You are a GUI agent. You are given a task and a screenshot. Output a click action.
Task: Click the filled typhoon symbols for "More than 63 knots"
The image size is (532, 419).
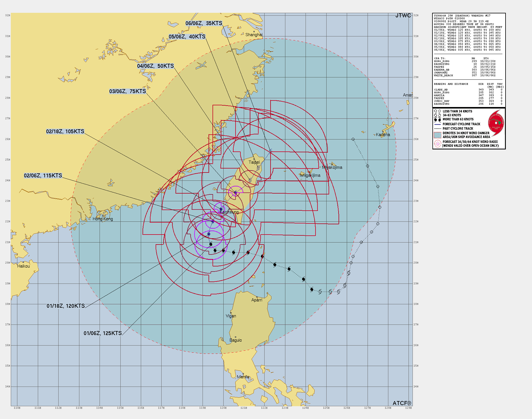pos(438,120)
